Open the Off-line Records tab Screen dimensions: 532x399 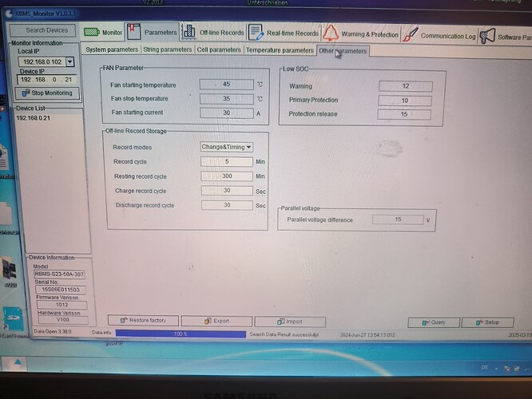[x=213, y=33]
